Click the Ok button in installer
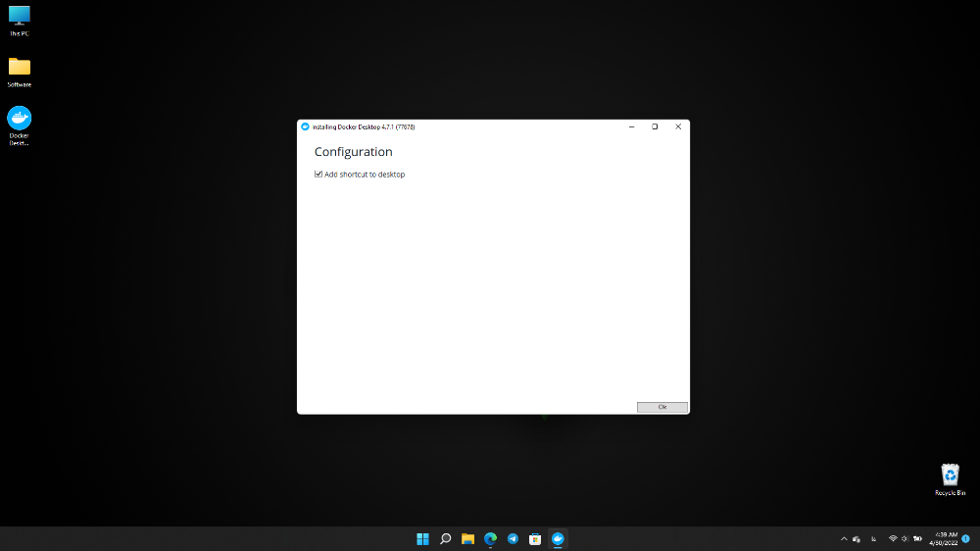 tap(661, 407)
